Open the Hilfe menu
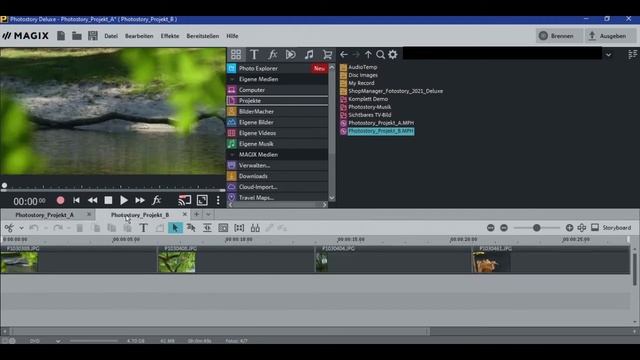Image resolution: width=640 pixels, height=360 pixels. (232, 36)
